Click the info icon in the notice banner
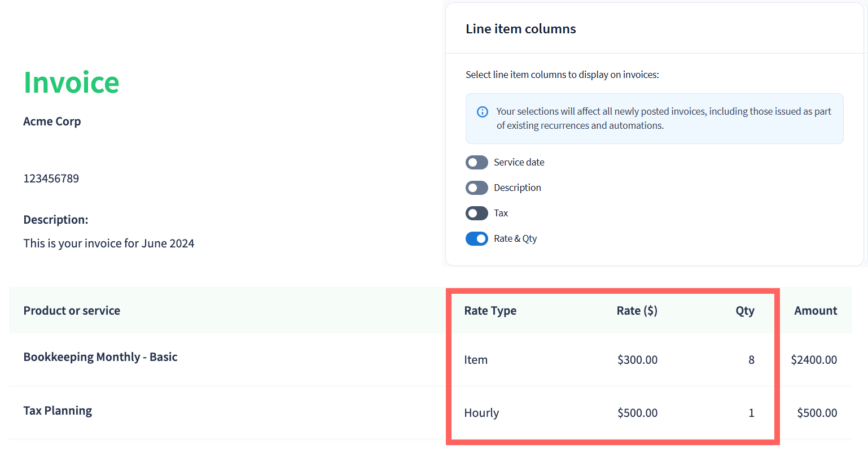Image resolution: width=868 pixels, height=470 pixels. point(483,112)
